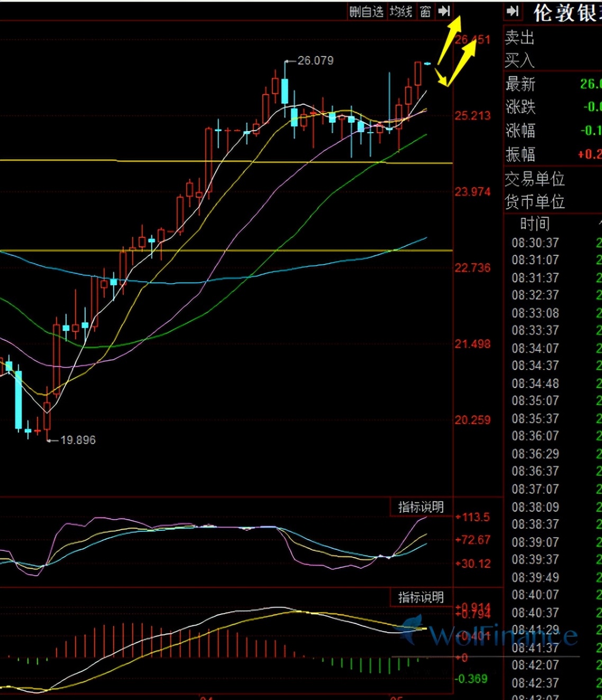Select the tick row at 08:31:07
This screenshot has width=602, height=700.
(555, 260)
